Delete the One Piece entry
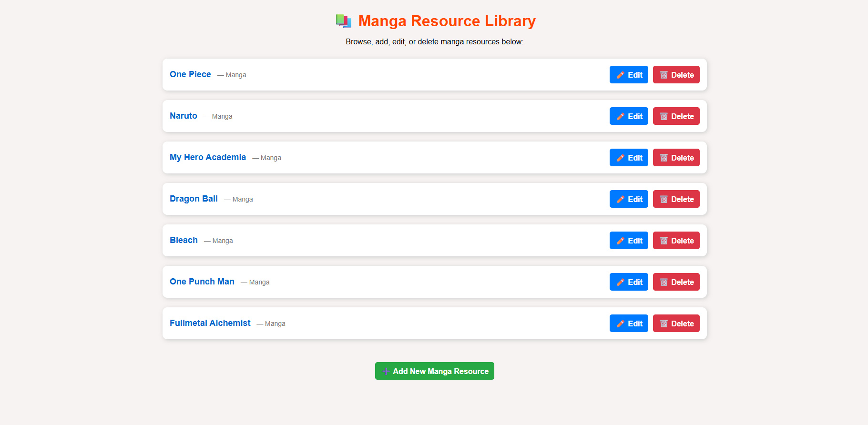868x425 pixels. pos(676,75)
